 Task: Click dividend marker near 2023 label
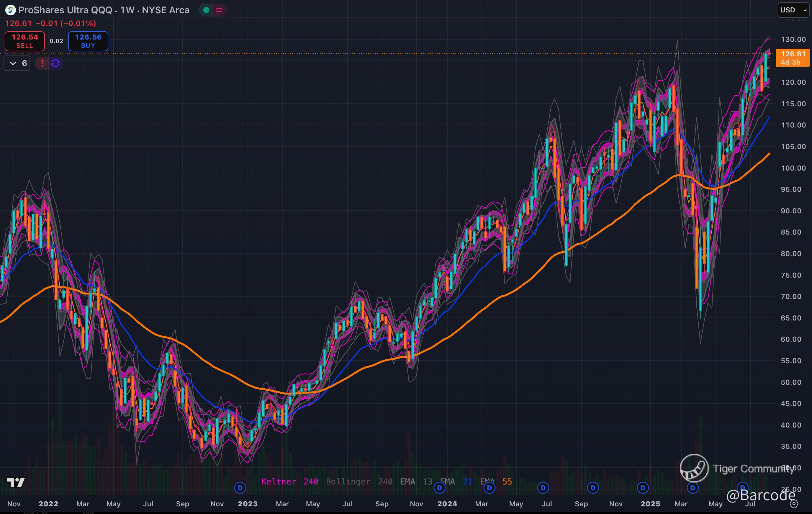click(x=240, y=488)
